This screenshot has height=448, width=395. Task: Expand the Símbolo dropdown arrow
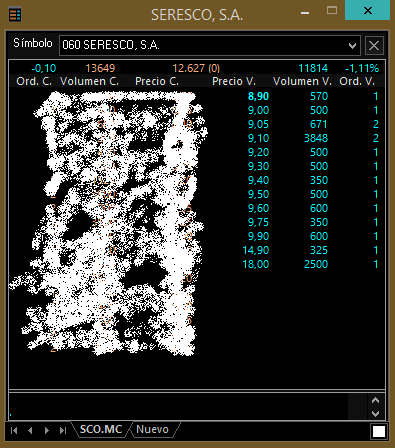click(x=352, y=46)
